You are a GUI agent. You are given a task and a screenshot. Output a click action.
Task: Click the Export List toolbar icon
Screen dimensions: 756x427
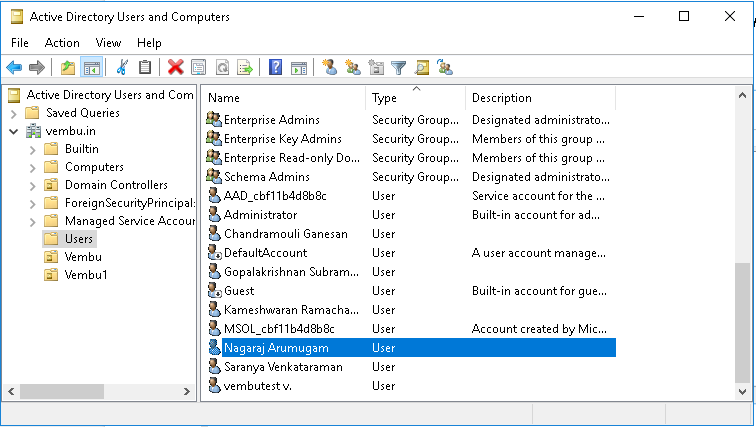point(245,67)
